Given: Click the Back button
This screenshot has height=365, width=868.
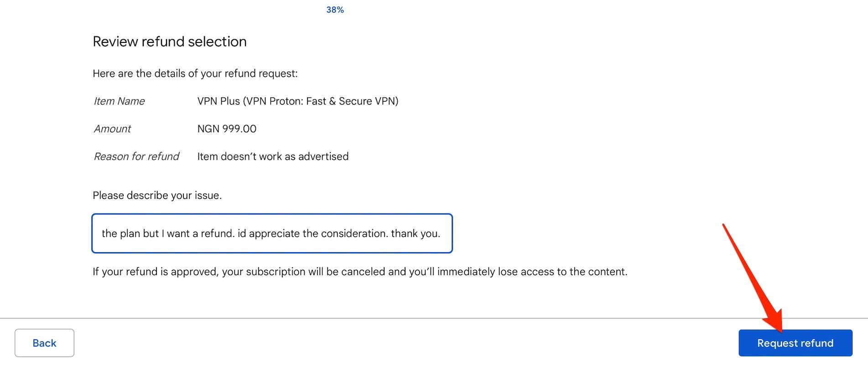Looking at the screenshot, I should point(44,343).
